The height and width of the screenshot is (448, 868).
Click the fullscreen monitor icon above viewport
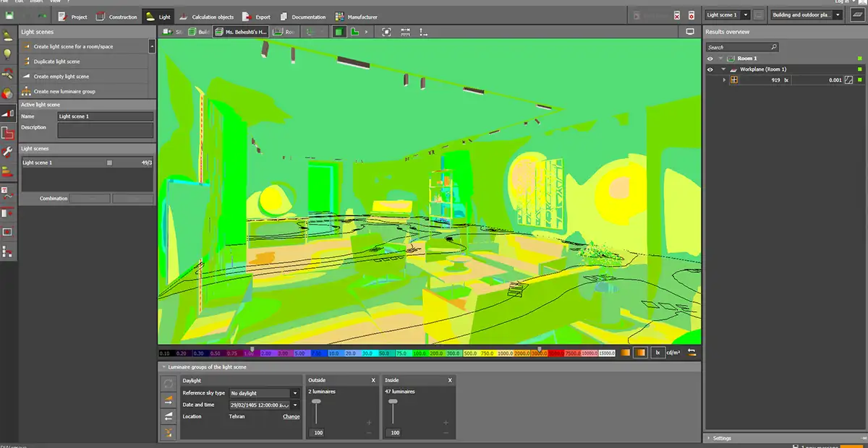pyautogui.click(x=690, y=32)
